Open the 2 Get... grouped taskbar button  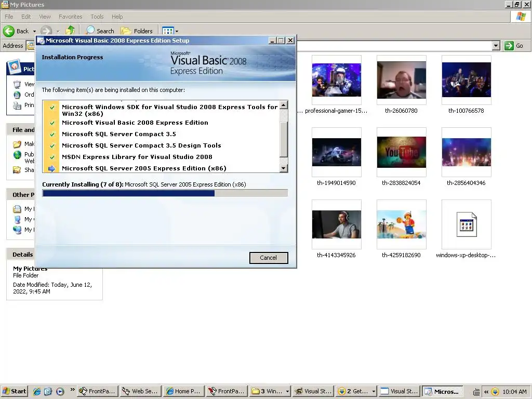356,391
